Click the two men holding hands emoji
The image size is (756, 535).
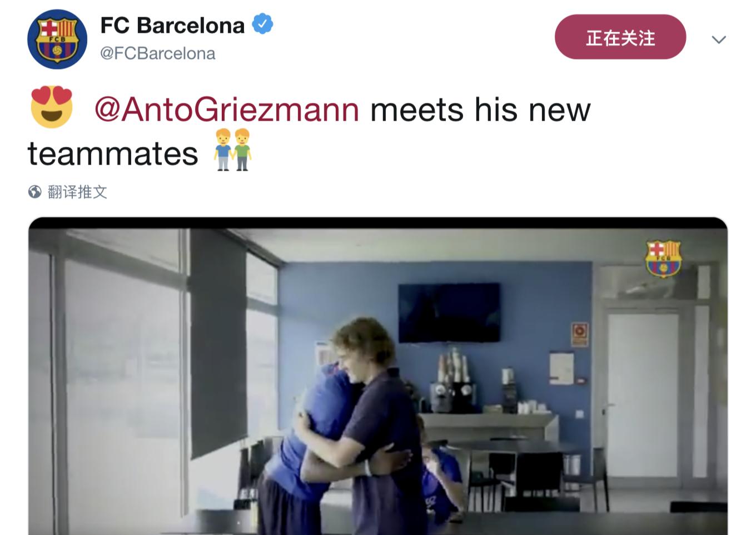[x=233, y=150]
